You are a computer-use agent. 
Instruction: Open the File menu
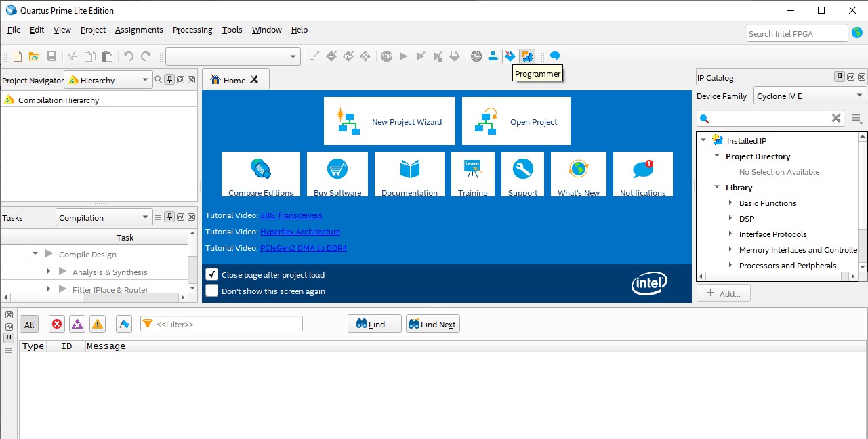(x=14, y=30)
